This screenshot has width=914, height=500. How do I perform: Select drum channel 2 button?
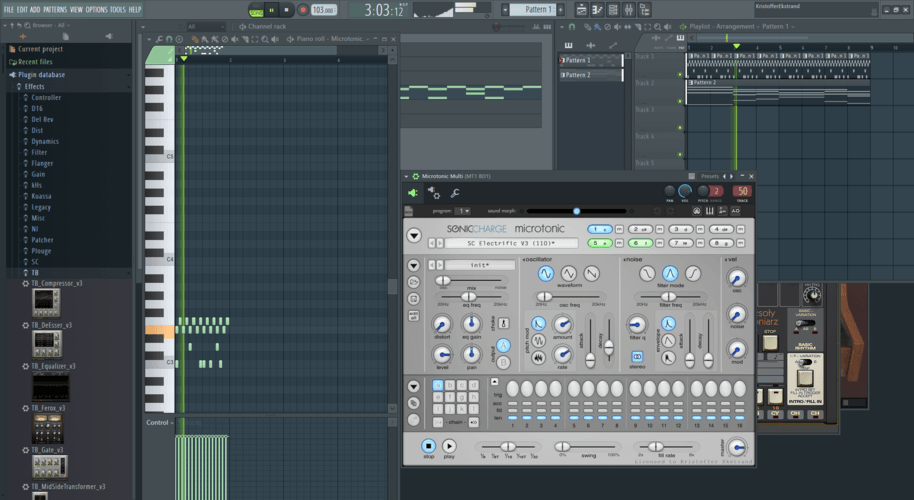click(x=640, y=229)
